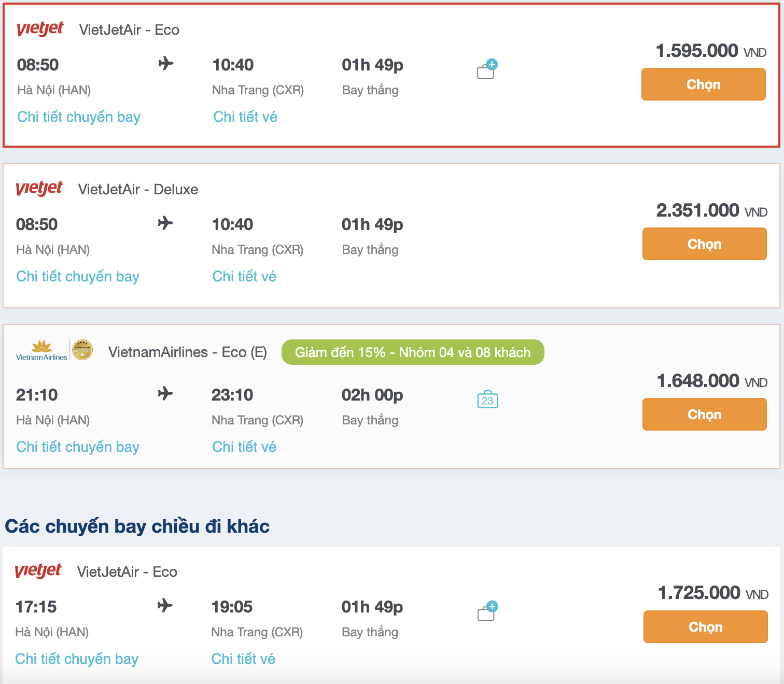Open Chi tiết vé for the 17:15 flight
Image resolution: width=784 pixels, height=684 pixels.
(x=243, y=658)
